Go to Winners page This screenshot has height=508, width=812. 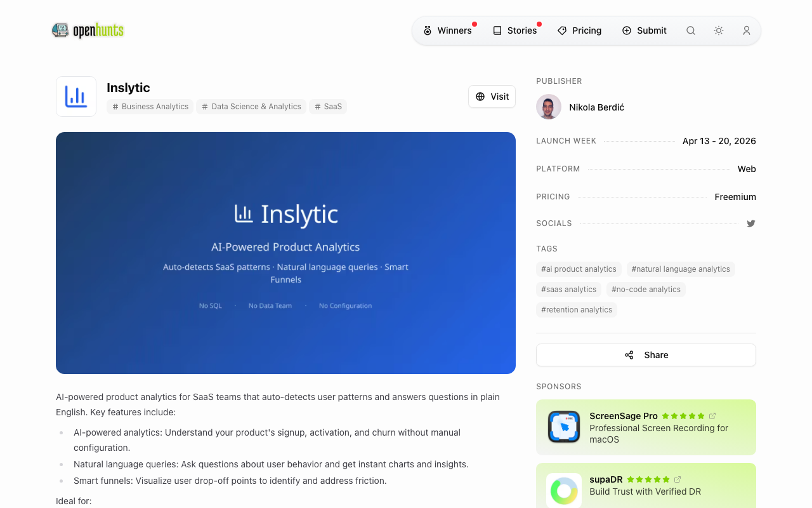click(x=448, y=30)
